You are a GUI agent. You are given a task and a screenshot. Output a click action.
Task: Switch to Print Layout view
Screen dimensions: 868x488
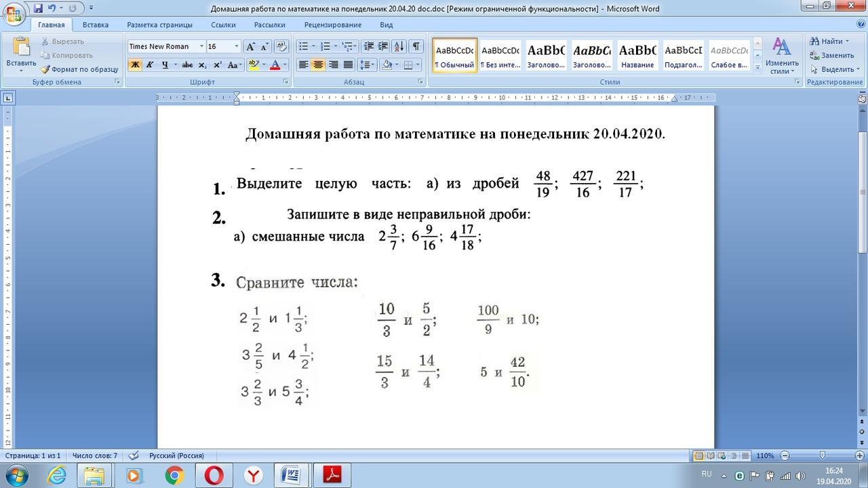(x=698, y=455)
